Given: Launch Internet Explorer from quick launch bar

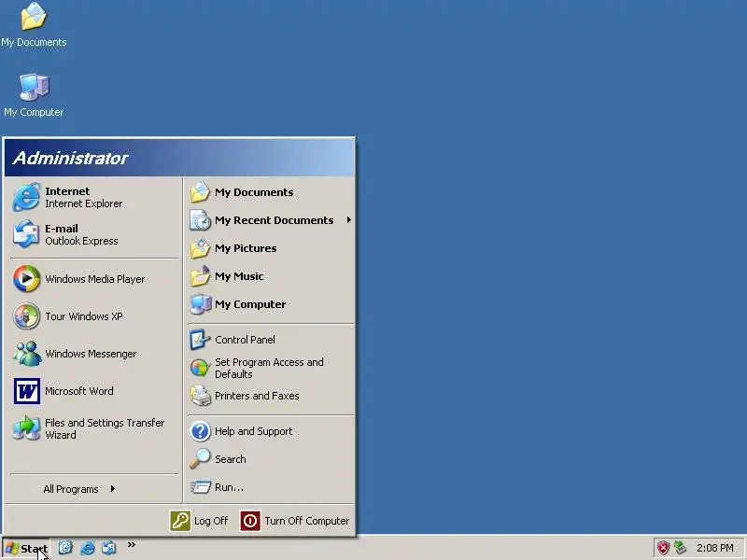Looking at the screenshot, I should [87, 548].
